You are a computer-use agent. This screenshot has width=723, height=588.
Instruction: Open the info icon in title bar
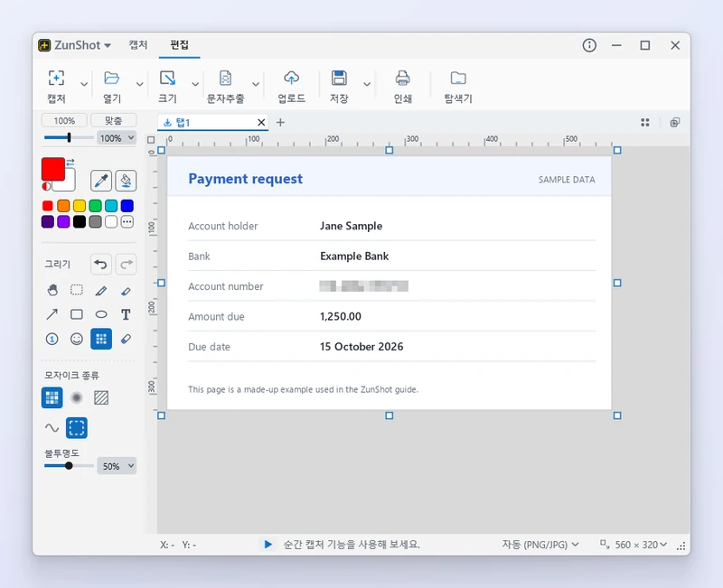tap(589, 45)
